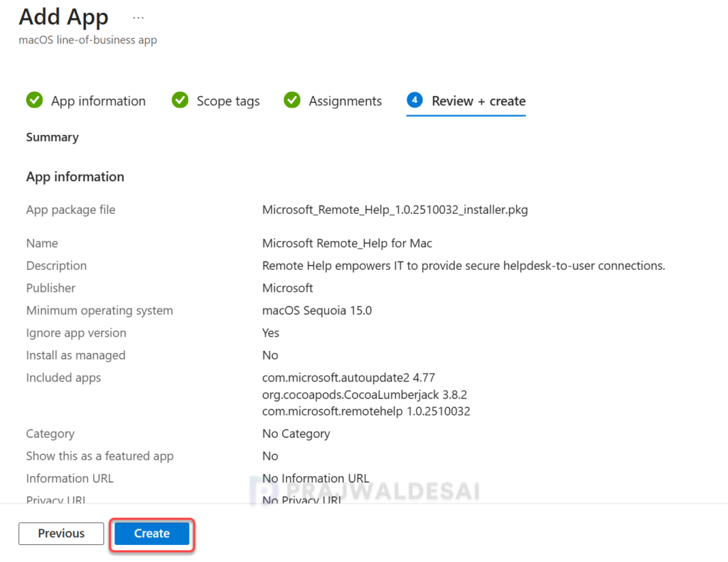The image size is (728, 562).
Task: Click the macOS Sequoia 15.0 value
Action: pos(317,310)
